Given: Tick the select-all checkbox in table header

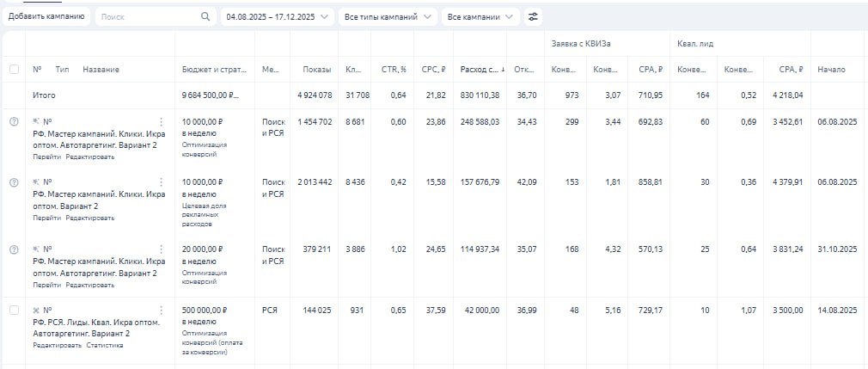Looking at the screenshot, I should [x=14, y=70].
